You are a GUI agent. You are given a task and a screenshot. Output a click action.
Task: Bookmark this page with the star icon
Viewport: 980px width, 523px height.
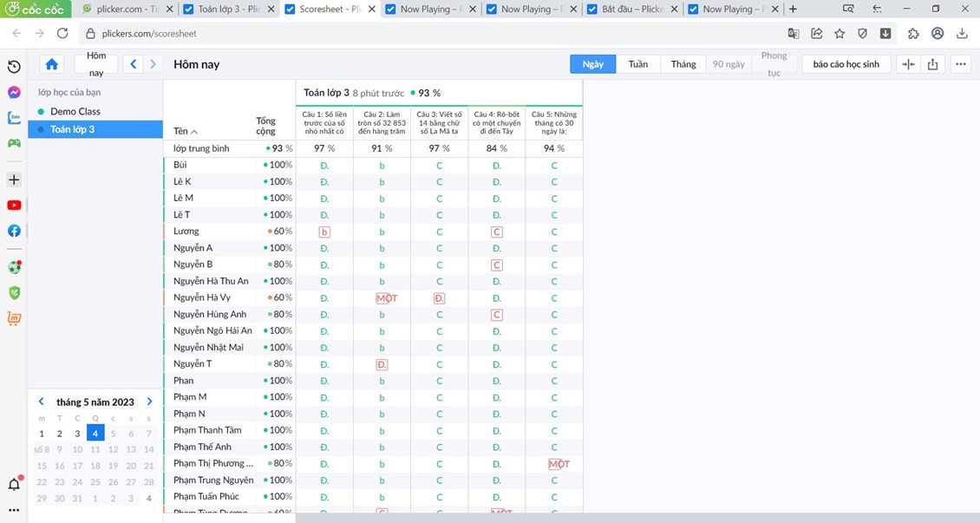(840, 34)
